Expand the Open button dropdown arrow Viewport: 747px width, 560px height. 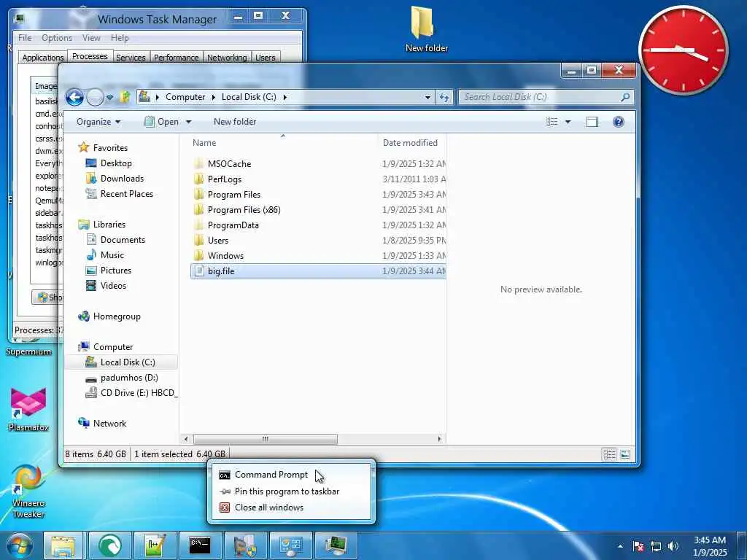(x=189, y=122)
